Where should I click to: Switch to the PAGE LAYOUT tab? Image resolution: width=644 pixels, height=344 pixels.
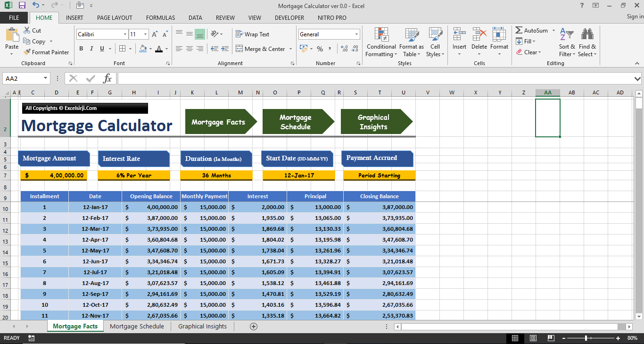[115, 17]
